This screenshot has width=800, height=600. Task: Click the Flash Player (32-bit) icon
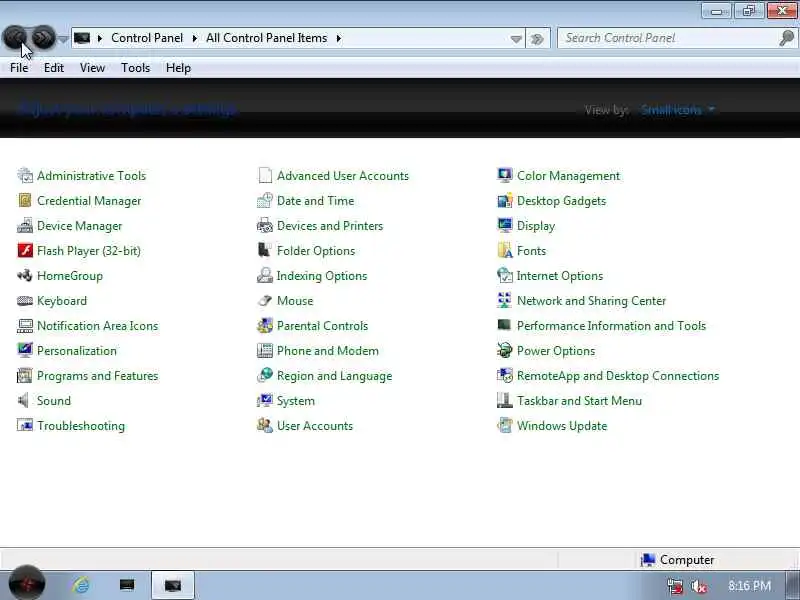coord(24,251)
